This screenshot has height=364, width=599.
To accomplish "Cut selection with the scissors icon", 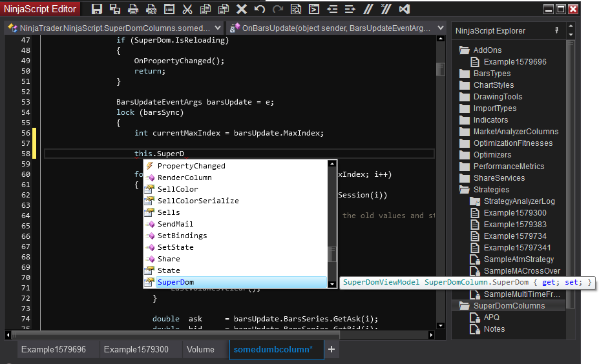I will pos(187,9).
